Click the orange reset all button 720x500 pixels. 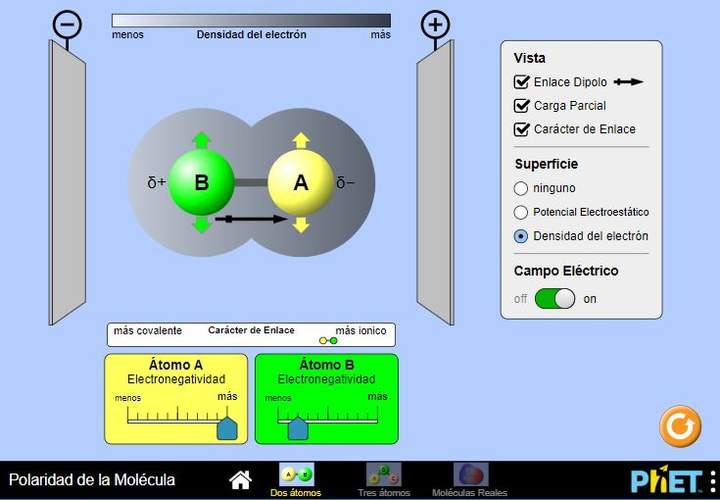(680, 427)
